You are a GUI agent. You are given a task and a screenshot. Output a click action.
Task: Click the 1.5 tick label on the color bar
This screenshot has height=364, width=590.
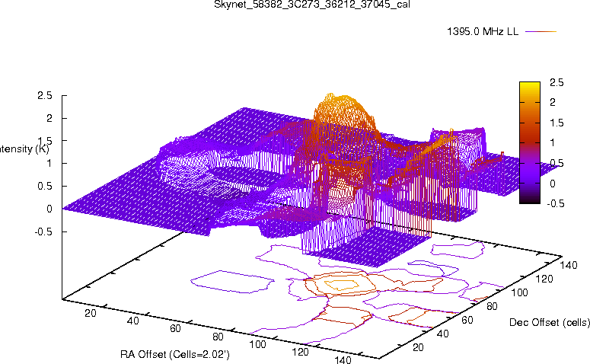(557, 123)
